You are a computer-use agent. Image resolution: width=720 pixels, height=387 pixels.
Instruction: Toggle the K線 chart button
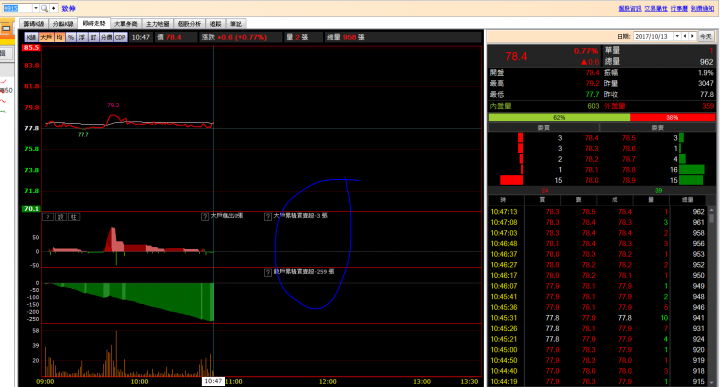(31, 37)
